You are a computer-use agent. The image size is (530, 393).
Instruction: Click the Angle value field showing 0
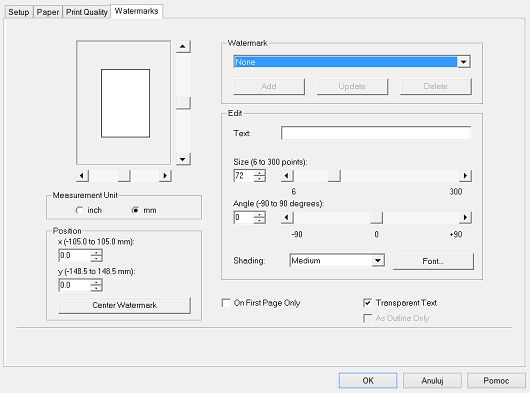tap(243, 217)
